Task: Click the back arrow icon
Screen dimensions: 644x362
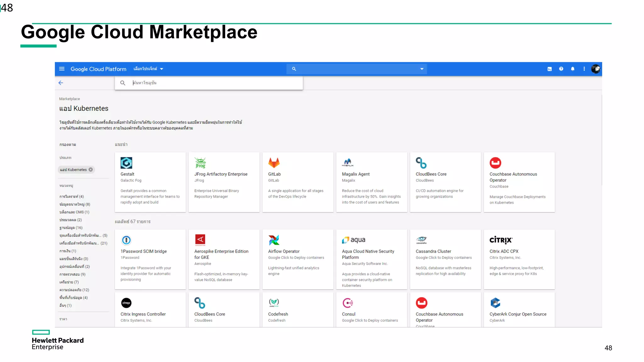Action: point(61,83)
